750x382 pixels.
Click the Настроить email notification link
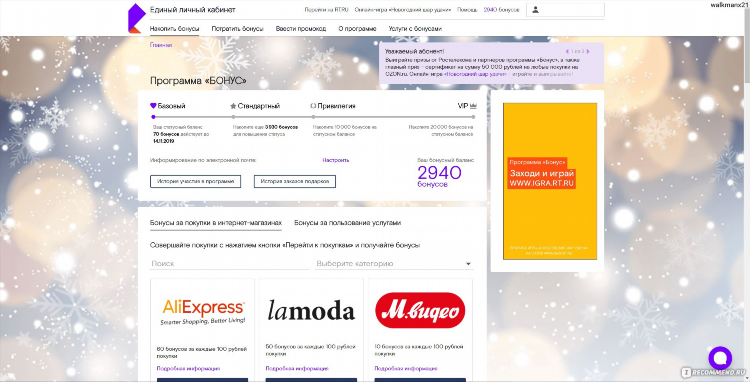pyautogui.click(x=335, y=160)
